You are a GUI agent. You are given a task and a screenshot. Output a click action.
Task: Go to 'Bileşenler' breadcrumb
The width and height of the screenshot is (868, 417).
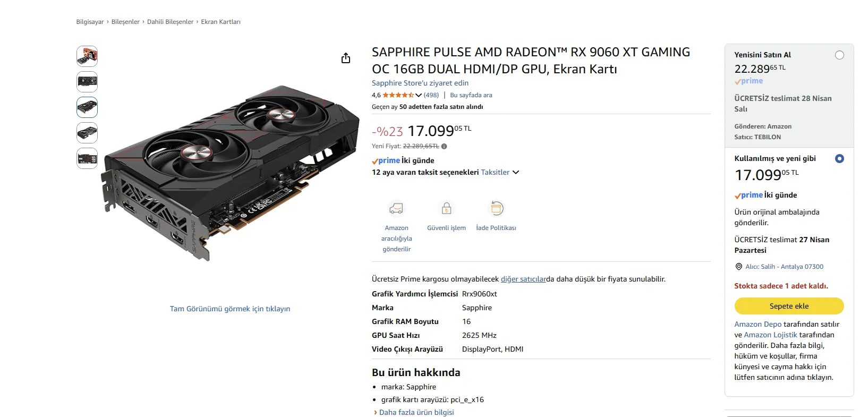125,22
